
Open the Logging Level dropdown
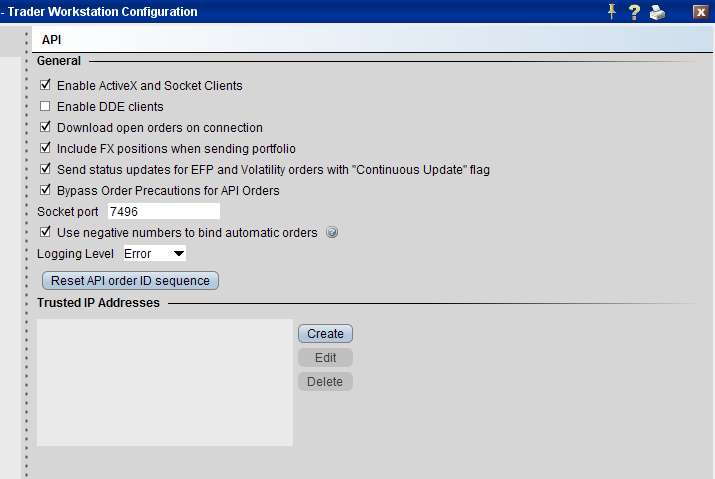(x=147, y=254)
